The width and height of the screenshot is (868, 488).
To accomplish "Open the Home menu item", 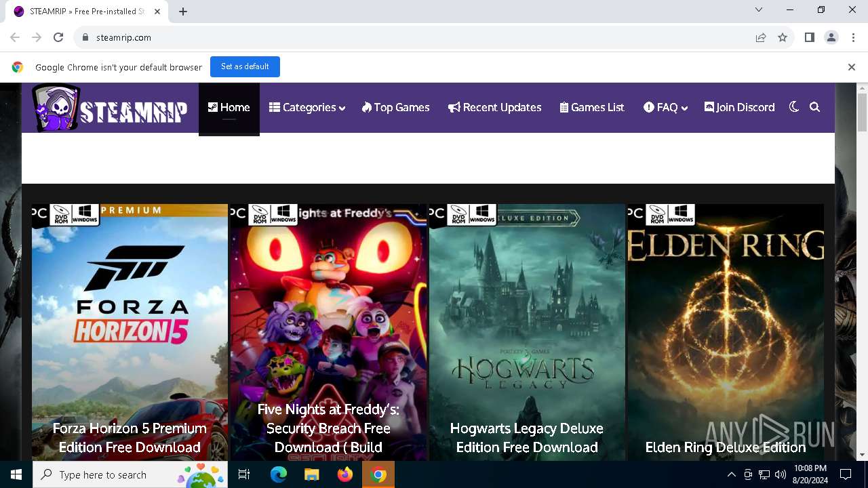I will (x=229, y=108).
